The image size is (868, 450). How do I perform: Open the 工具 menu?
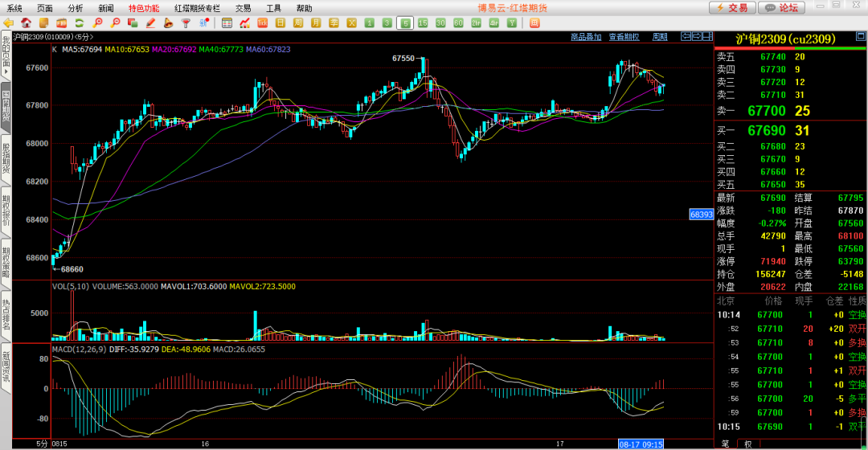pos(273,8)
